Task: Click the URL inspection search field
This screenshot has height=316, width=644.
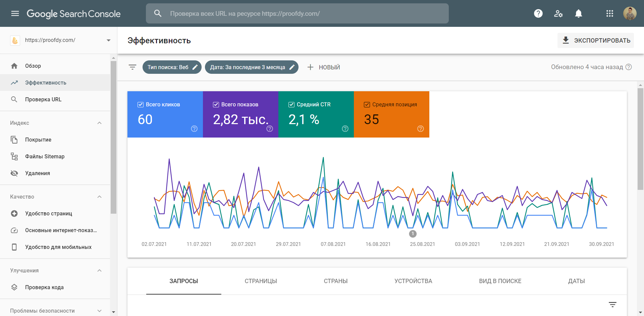Action: 297,13
